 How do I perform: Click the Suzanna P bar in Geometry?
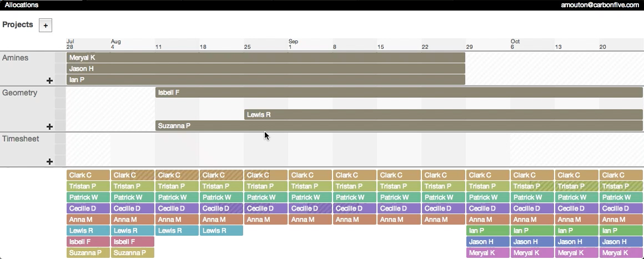click(x=399, y=126)
